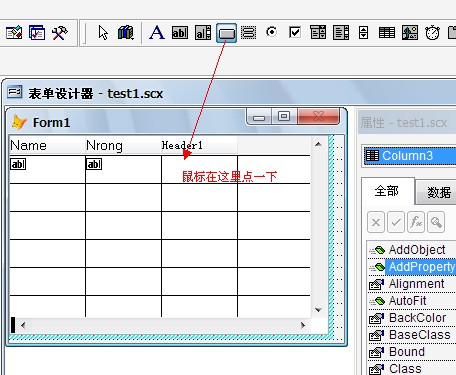456x375 pixels.
Task: Select the Label tool (letter A)
Action: coord(157,33)
